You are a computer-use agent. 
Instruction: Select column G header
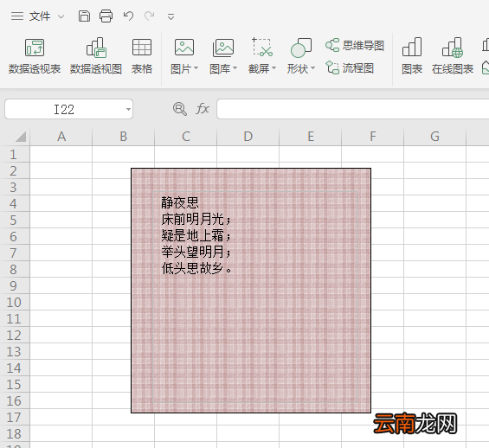435,137
